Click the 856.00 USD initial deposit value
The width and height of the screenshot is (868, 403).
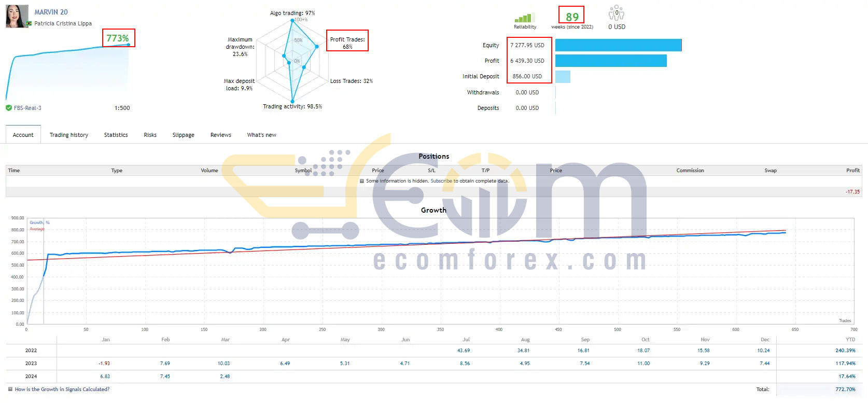[527, 76]
